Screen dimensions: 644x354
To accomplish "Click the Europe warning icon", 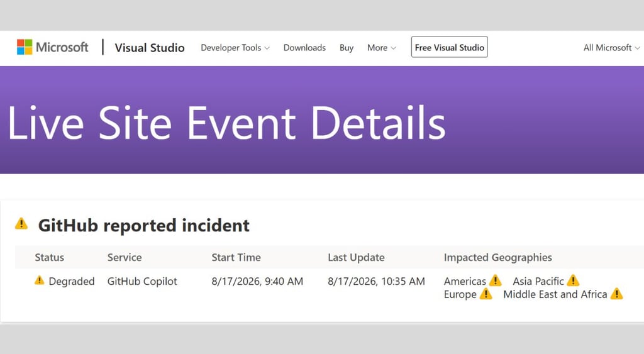I will tap(486, 294).
